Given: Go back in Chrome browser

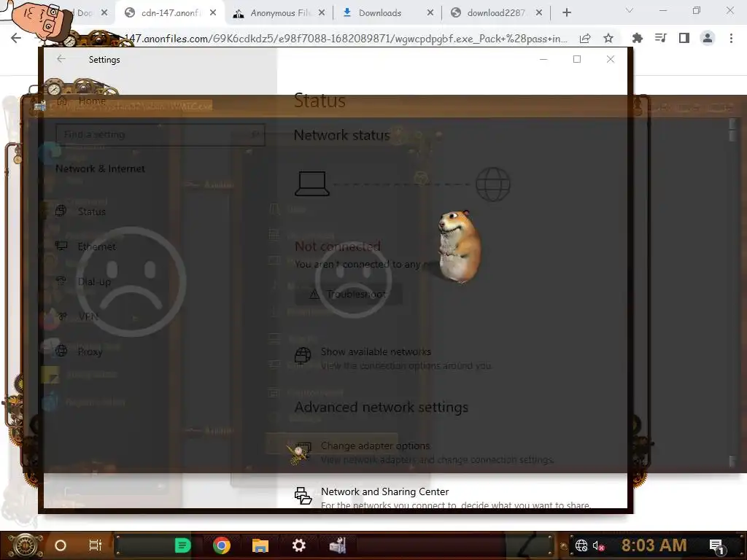Looking at the screenshot, I should click(x=16, y=38).
